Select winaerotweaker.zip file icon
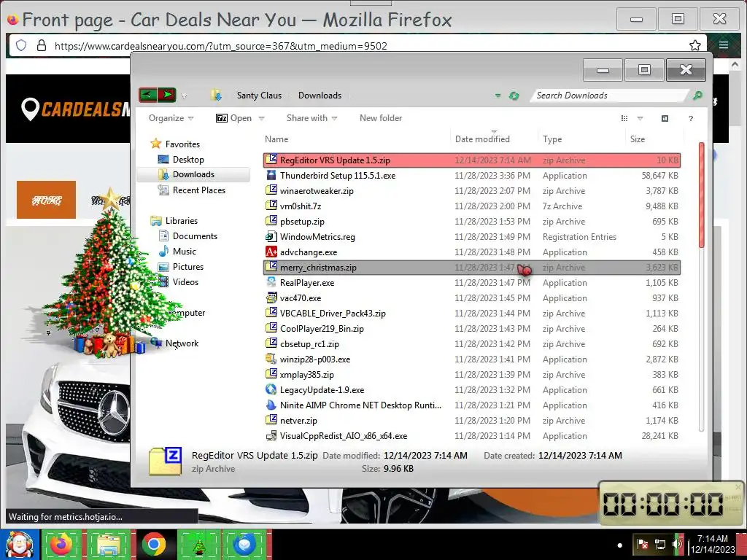Viewport: 747px width, 560px height. click(x=271, y=190)
